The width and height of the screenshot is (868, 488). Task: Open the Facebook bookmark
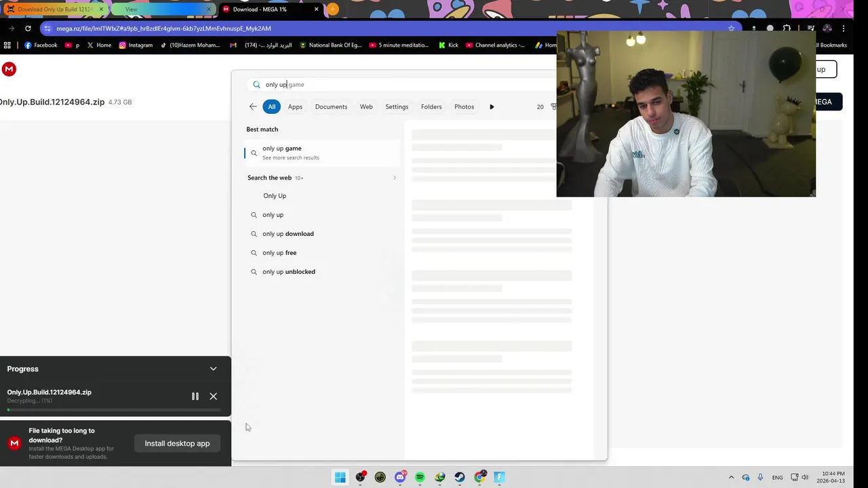[41, 45]
